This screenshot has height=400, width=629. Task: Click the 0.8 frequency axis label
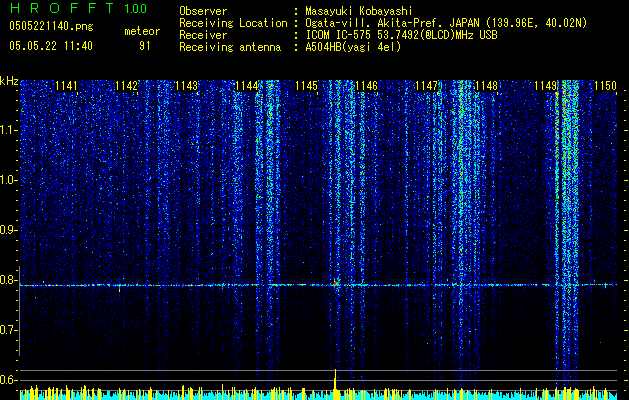click(8, 280)
